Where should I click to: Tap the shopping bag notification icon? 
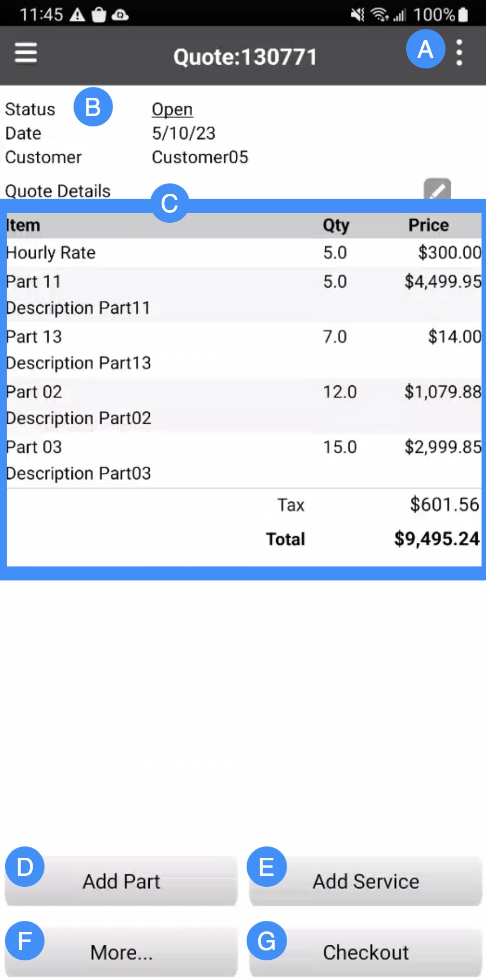98,15
